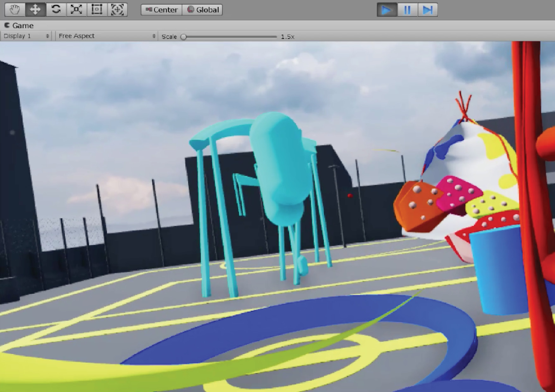The height and width of the screenshot is (392, 555).
Task: Open the Display 1 dropdown
Action: [25, 36]
